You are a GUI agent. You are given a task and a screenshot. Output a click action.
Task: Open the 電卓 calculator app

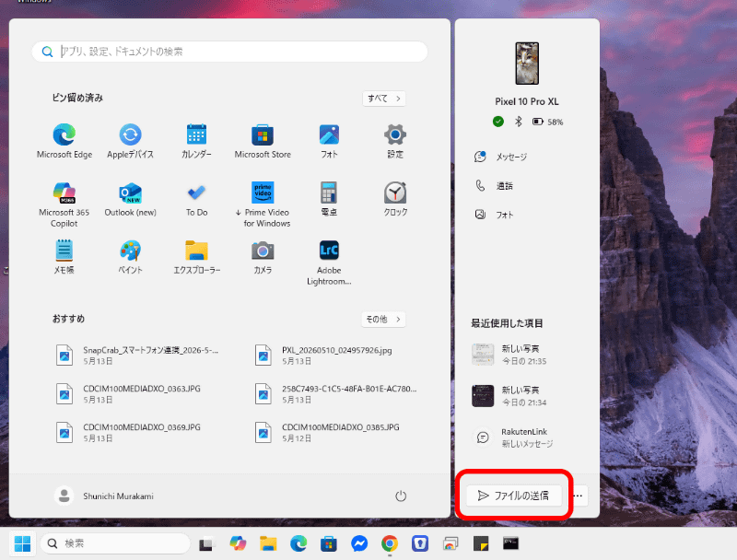coord(329,199)
